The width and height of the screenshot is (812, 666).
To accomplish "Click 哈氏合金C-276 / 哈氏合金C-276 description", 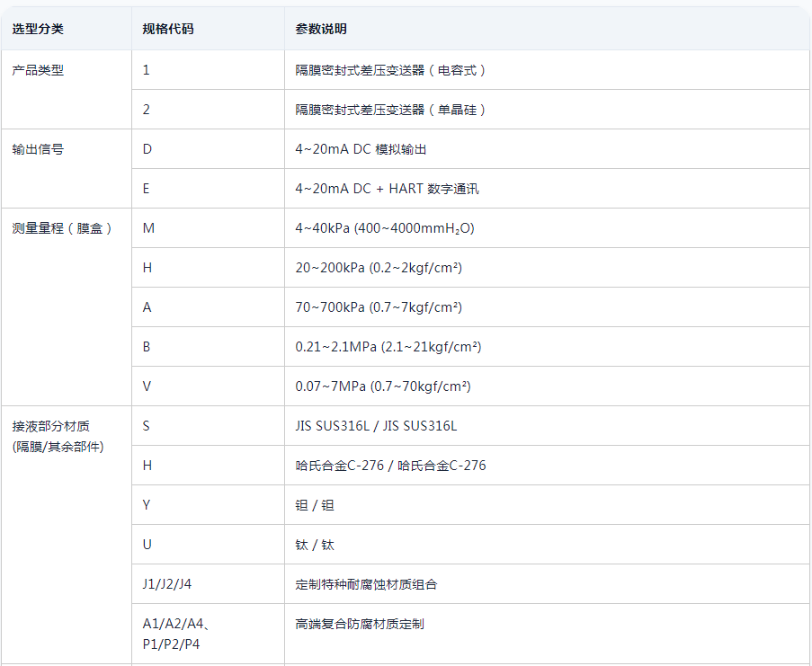I will point(391,466).
